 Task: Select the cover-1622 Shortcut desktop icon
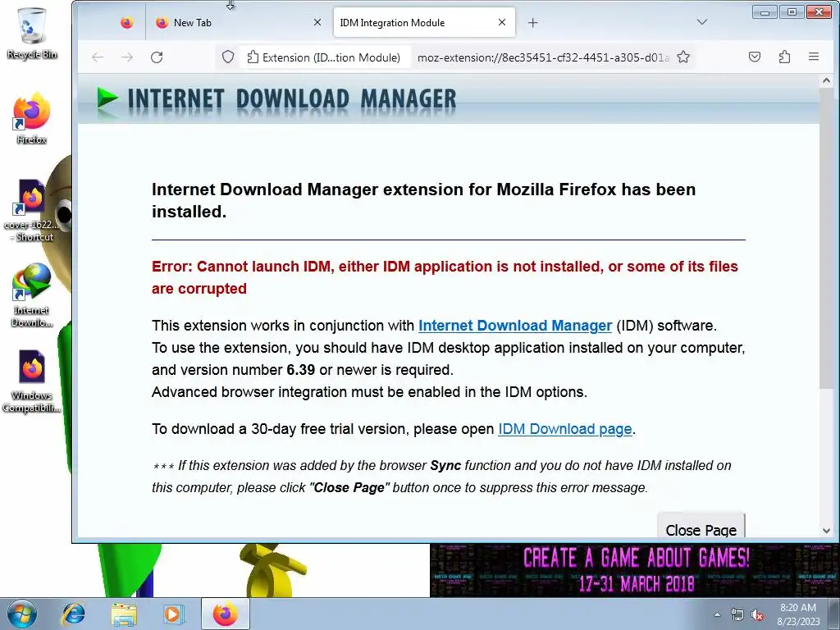[x=32, y=211]
